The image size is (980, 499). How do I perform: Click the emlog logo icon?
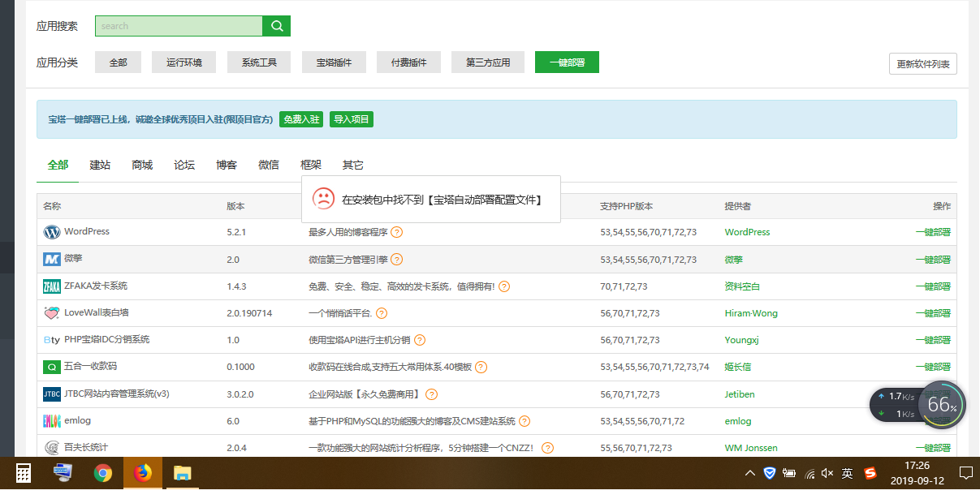pyautogui.click(x=52, y=421)
